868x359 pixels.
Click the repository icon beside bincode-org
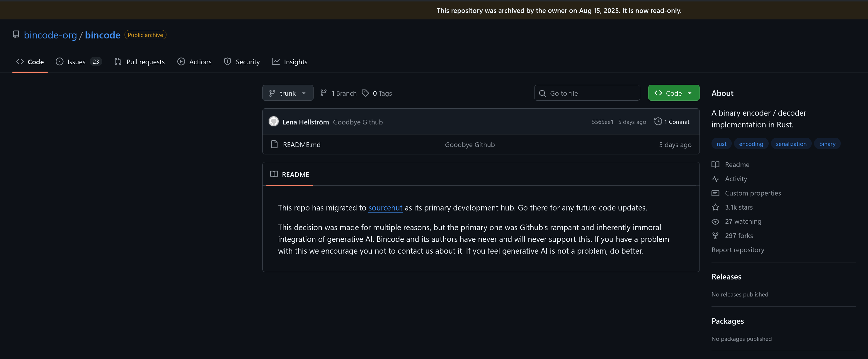coord(16,34)
